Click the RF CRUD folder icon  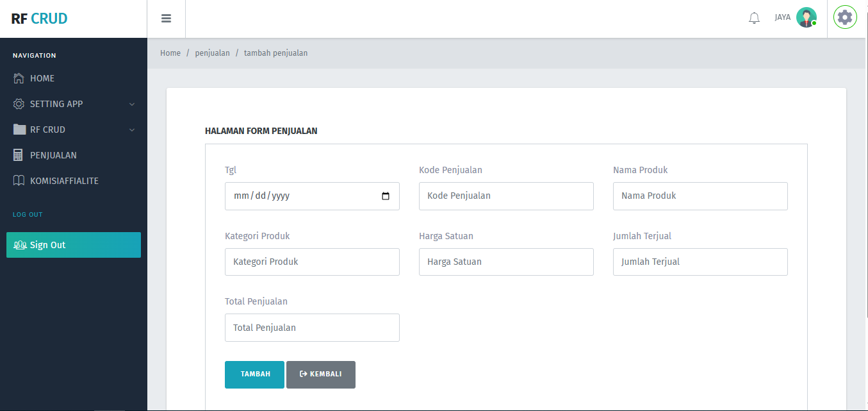[19, 130]
